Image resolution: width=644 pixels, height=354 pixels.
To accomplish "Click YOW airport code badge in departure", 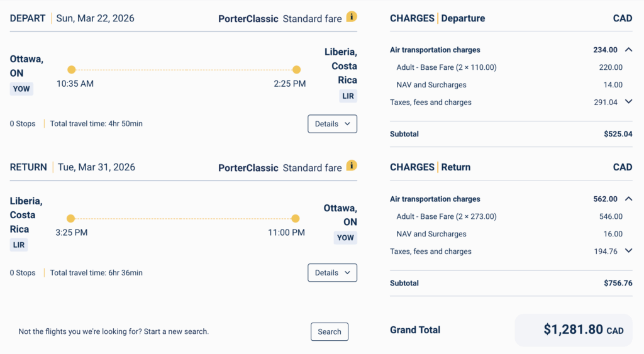I will [21, 89].
